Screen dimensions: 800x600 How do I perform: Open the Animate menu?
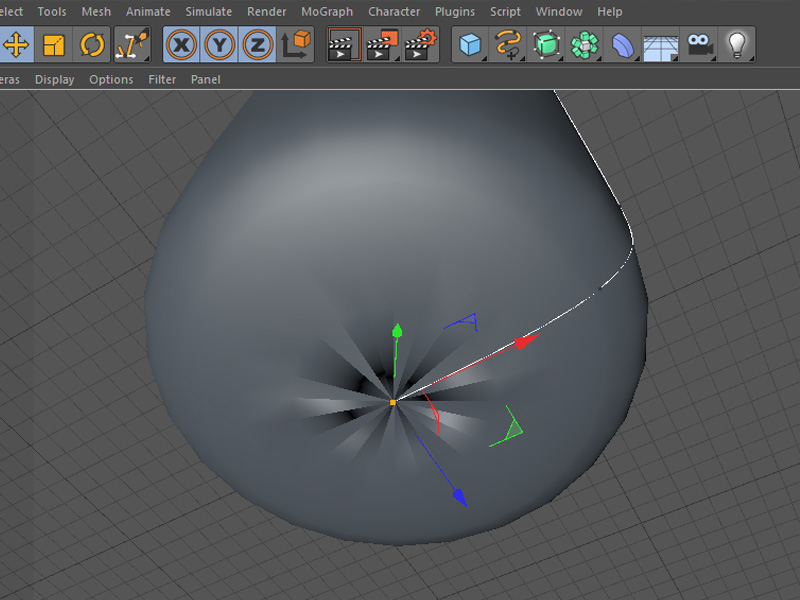(148, 11)
